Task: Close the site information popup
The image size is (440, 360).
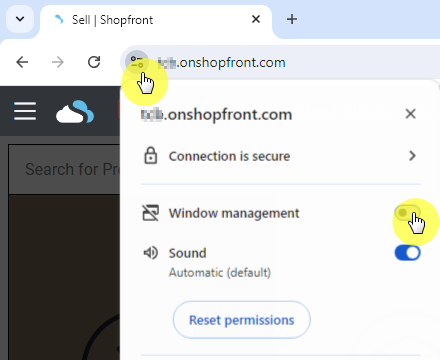Action: (411, 114)
